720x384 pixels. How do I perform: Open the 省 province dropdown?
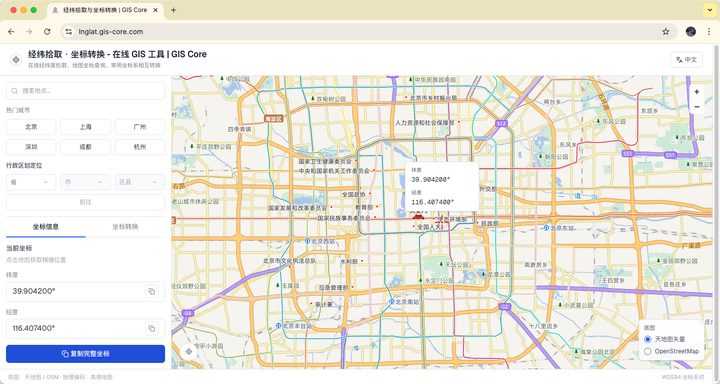point(31,182)
